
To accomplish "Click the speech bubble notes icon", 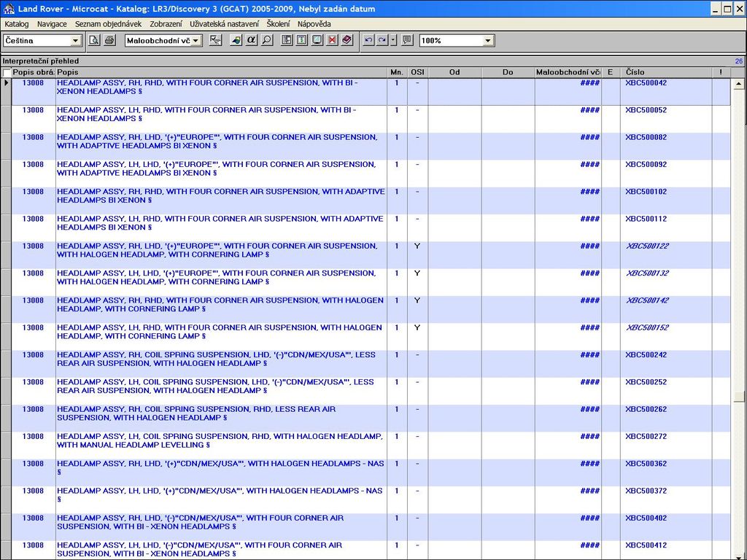I will click(x=407, y=40).
